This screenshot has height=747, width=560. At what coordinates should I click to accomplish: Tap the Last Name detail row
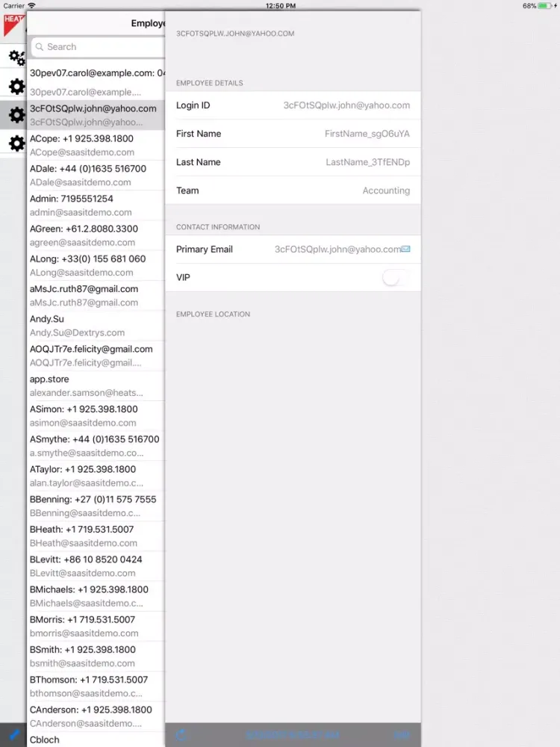293,162
